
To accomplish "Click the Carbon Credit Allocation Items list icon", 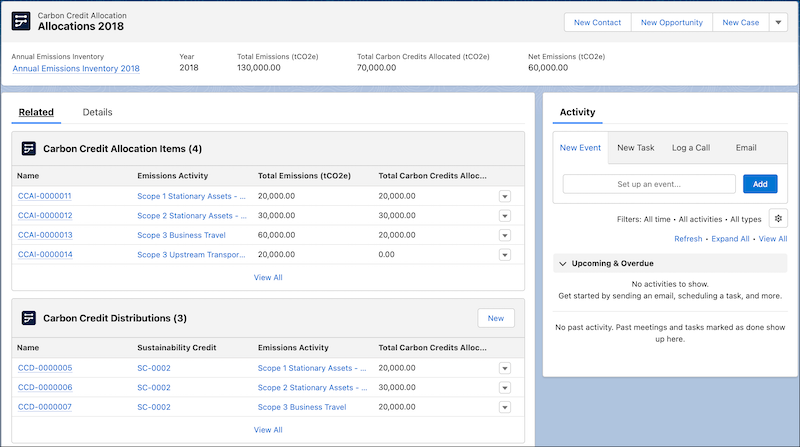I will click(28, 149).
